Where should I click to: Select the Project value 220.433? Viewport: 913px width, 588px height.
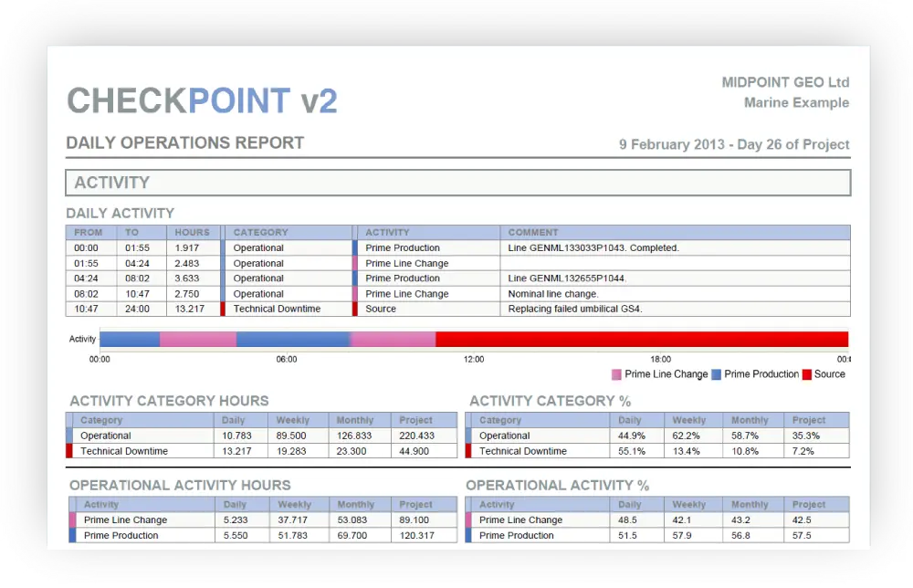click(417, 436)
